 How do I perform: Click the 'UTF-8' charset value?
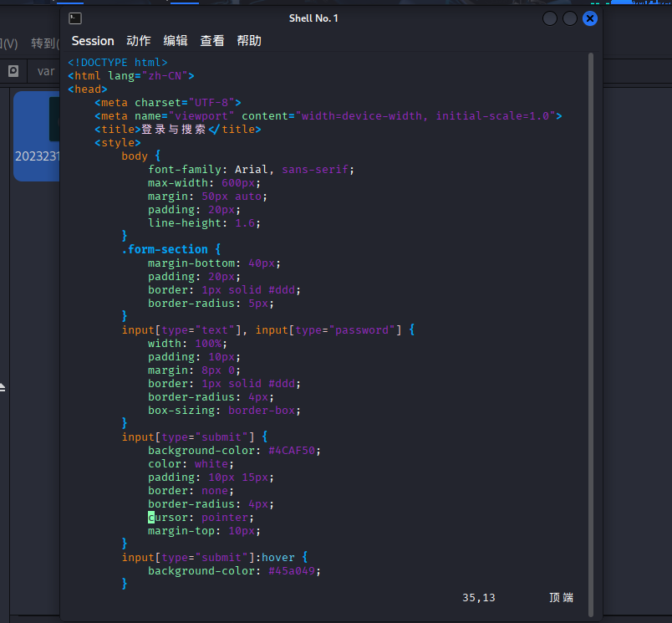pyautogui.click(x=211, y=103)
